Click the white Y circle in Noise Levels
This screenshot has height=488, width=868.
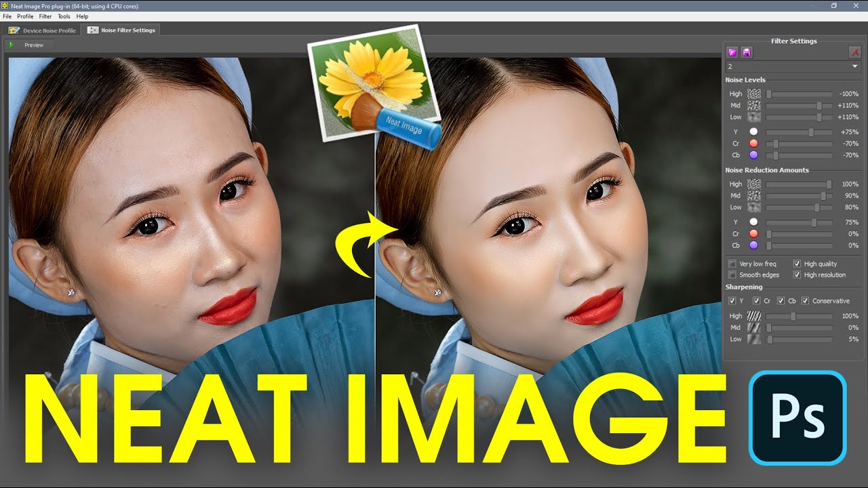(x=753, y=132)
